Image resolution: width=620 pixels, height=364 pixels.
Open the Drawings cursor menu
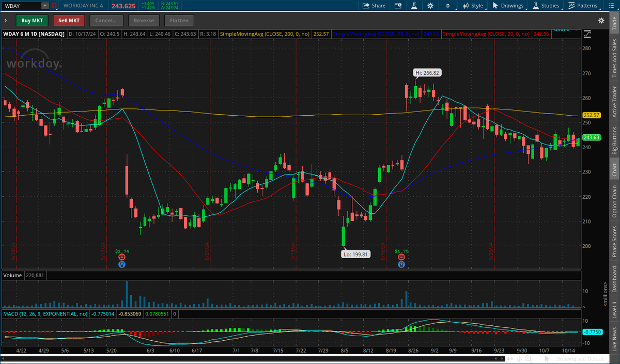click(x=507, y=6)
